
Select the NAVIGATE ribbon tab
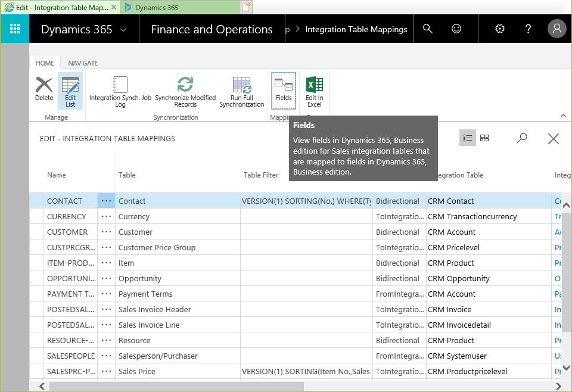tap(83, 63)
